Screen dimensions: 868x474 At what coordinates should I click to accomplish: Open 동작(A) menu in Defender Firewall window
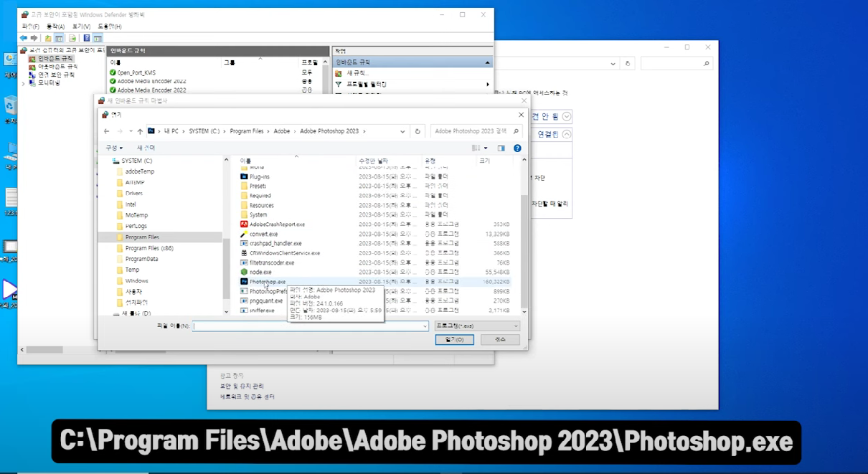pyautogui.click(x=56, y=27)
